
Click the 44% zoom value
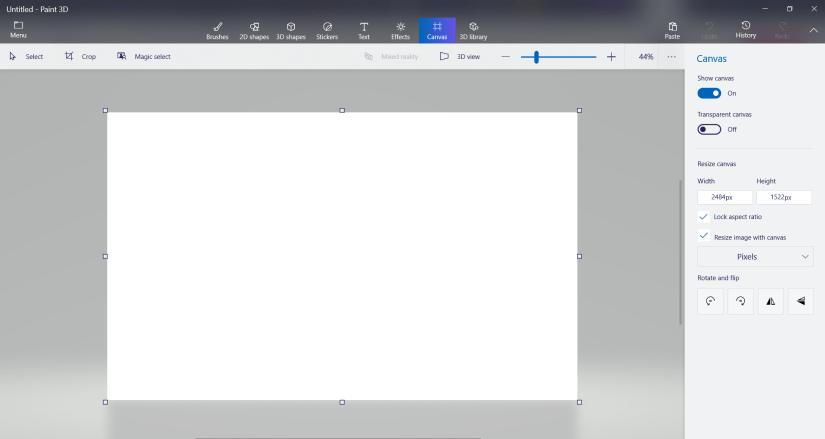[x=646, y=57]
